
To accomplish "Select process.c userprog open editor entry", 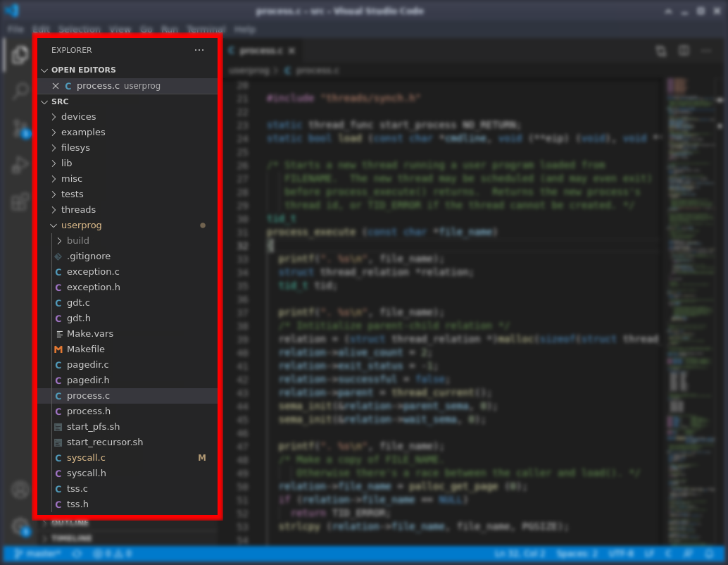I will 127,86.
